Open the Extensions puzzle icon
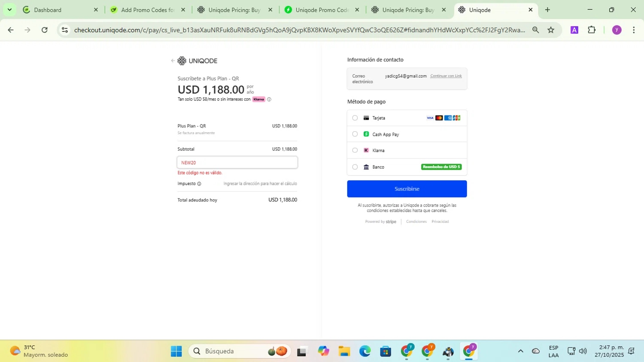Image resolution: width=644 pixels, height=362 pixels. (592, 30)
